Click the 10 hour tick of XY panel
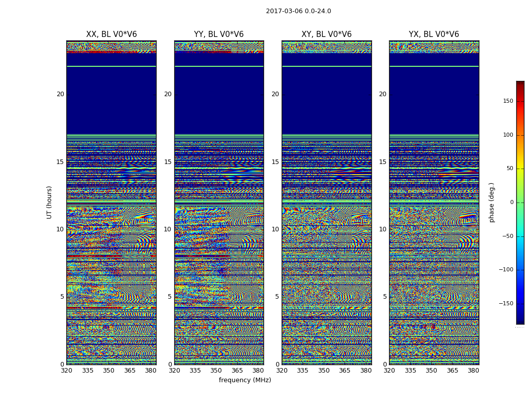The height and width of the screenshot is (405, 532). coord(275,229)
